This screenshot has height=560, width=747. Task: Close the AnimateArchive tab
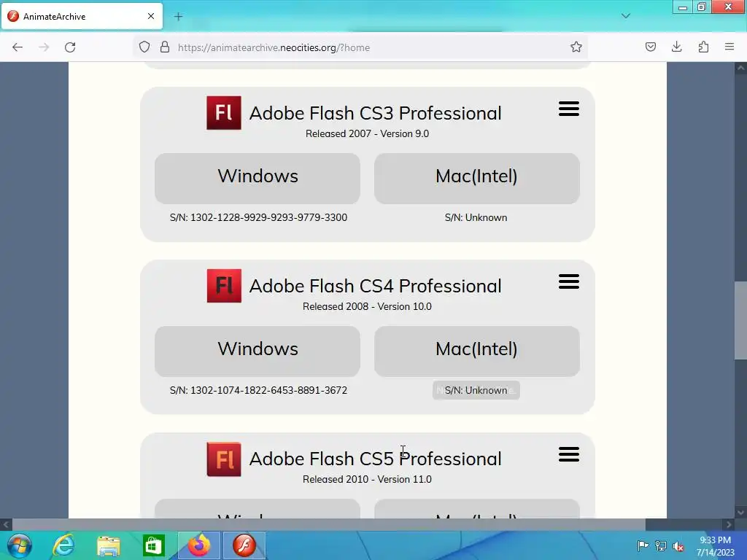coord(151,16)
